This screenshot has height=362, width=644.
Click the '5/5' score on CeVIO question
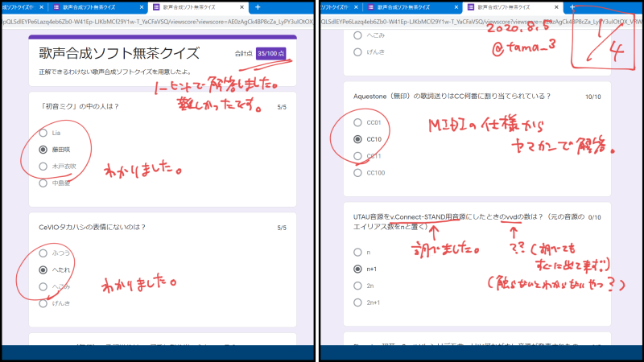tap(282, 228)
